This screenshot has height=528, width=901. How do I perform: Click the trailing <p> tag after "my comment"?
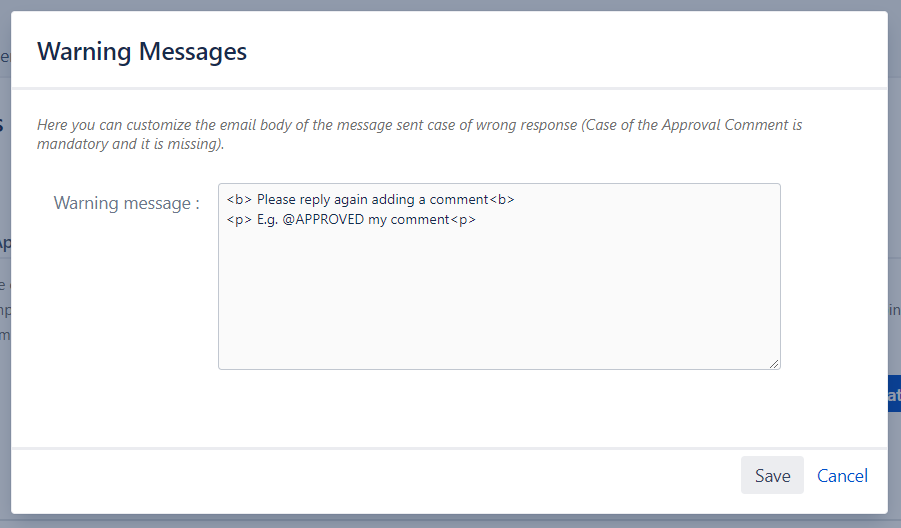point(463,219)
